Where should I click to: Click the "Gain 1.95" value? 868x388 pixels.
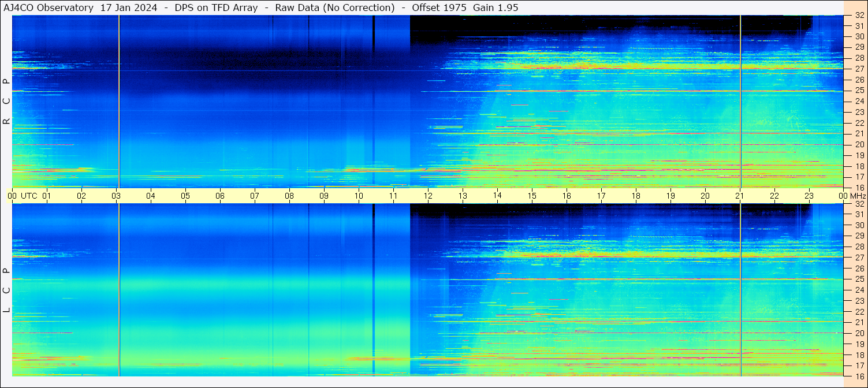click(496, 8)
